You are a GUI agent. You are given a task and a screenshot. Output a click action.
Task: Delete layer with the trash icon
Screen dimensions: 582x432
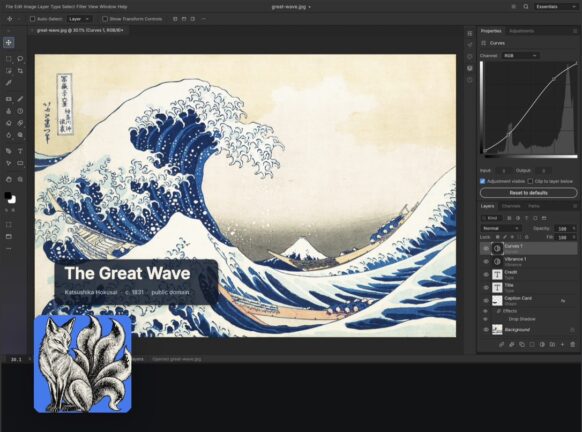572,344
